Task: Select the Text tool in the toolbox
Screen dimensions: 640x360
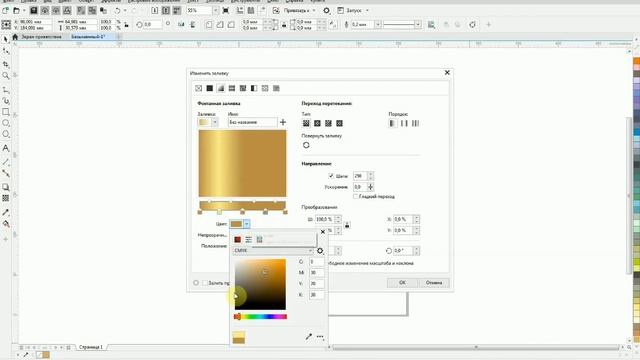Action: (x=6, y=148)
